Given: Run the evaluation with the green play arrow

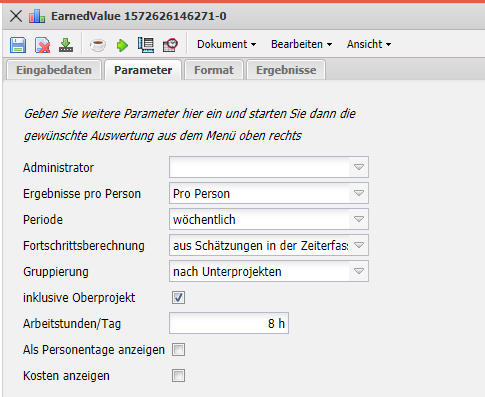Looking at the screenshot, I should (x=122, y=45).
